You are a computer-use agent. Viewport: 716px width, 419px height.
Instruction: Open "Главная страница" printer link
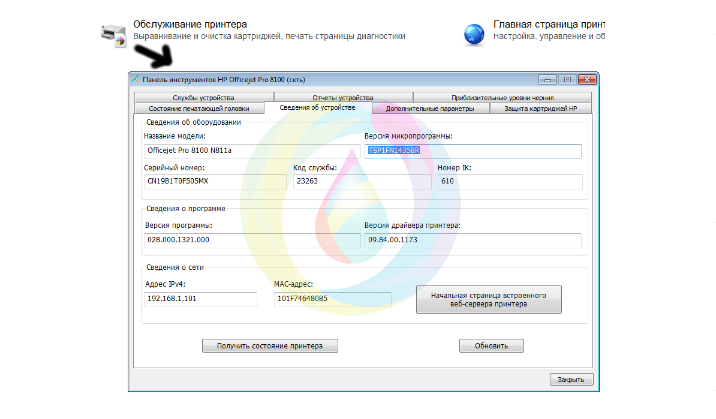click(548, 24)
